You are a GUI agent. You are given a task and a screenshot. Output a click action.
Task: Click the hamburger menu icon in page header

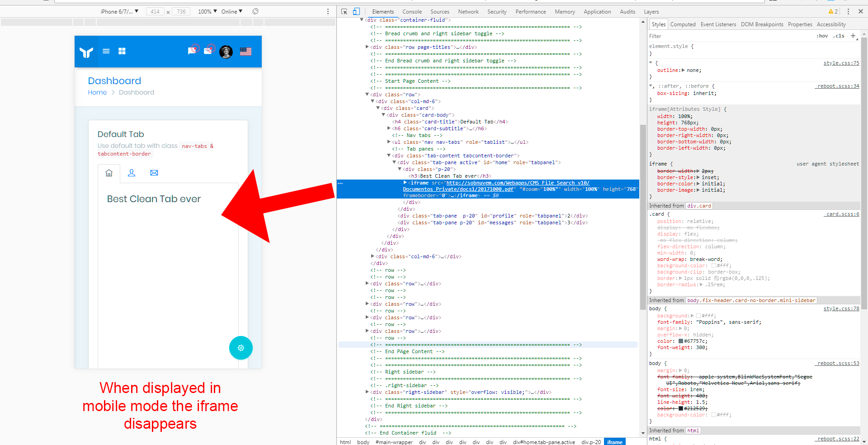pyautogui.click(x=106, y=51)
